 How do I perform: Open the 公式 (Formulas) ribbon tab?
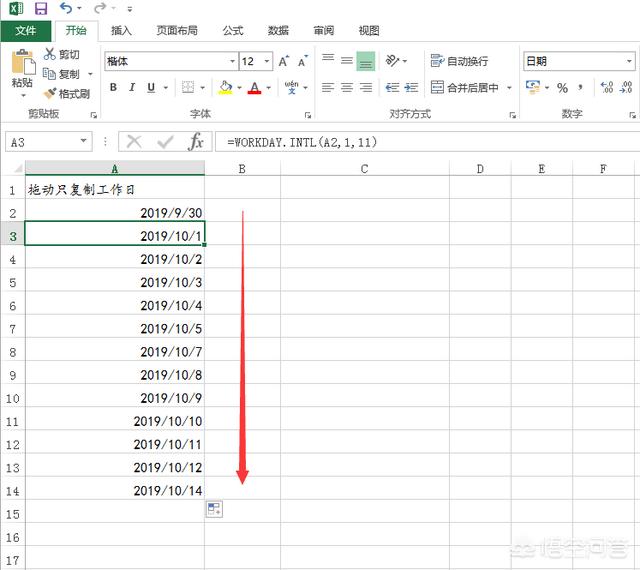click(x=233, y=31)
